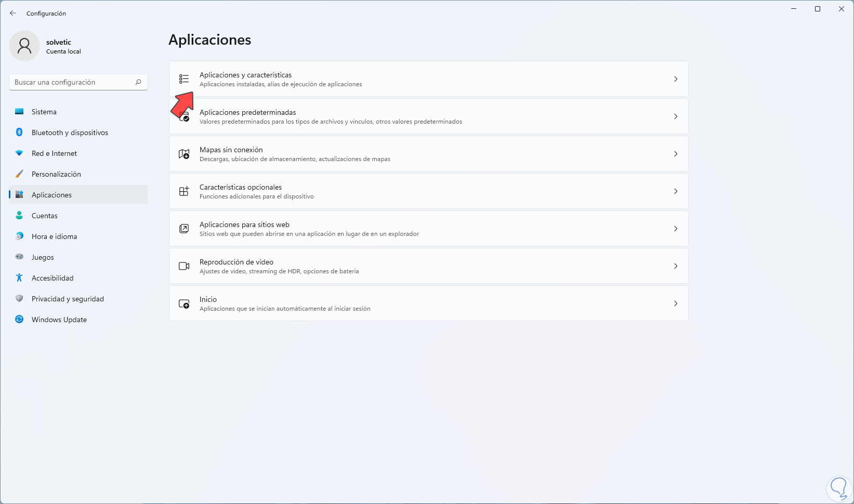This screenshot has width=854, height=504.
Task: Click the Hora e idioma globe icon
Action: [19, 236]
